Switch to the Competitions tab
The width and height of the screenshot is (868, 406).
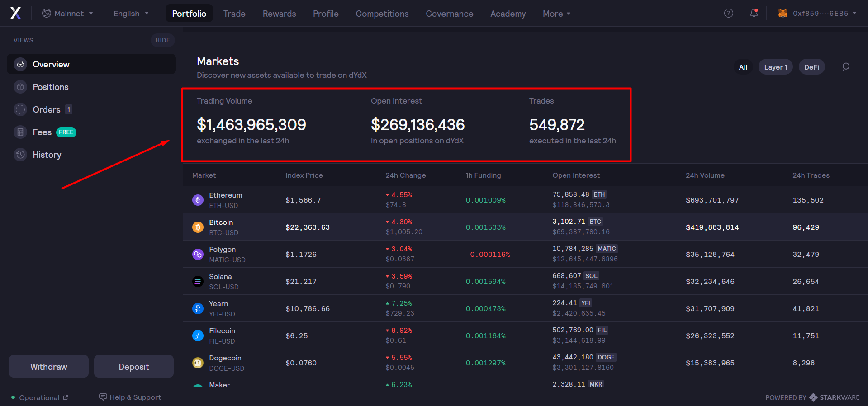pos(382,14)
